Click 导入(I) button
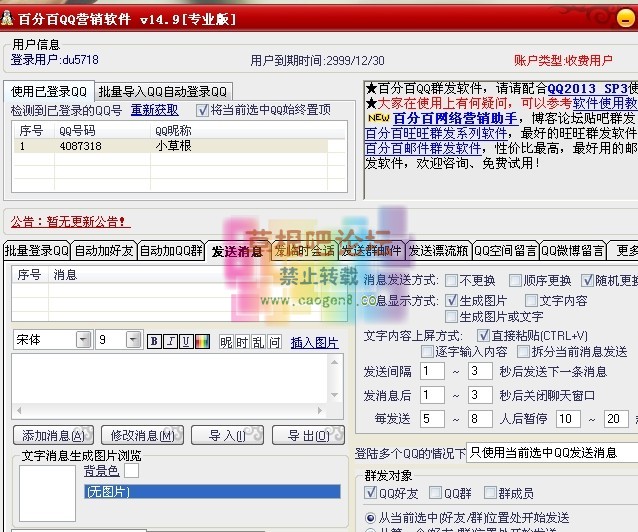Screen dimensions: 638x532 click(227, 436)
